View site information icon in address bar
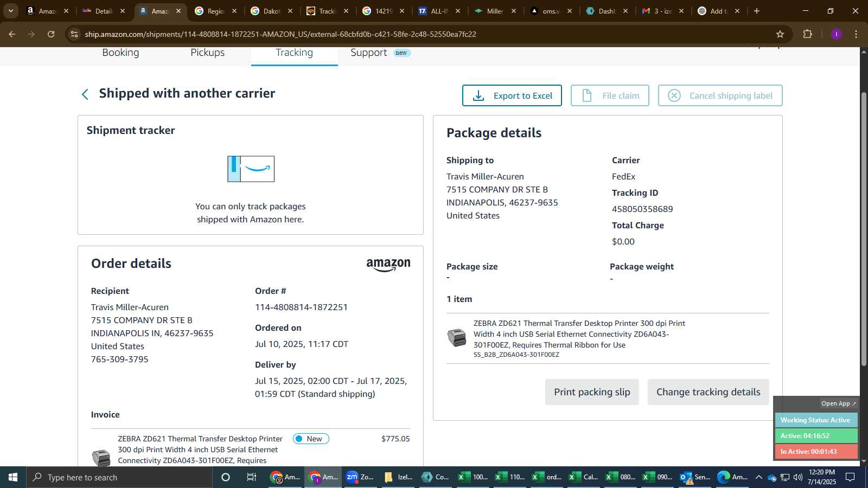This screenshot has width=868, height=488. tap(74, 34)
